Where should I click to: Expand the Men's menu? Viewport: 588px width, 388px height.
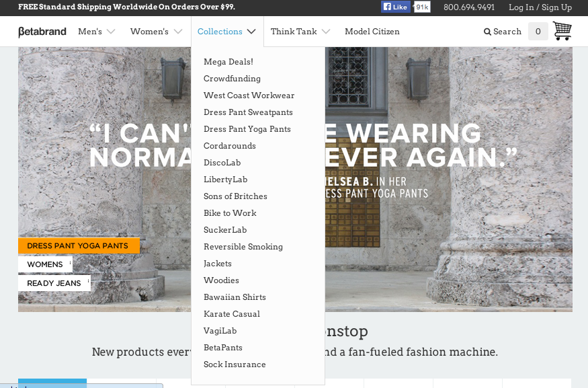coord(96,32)
